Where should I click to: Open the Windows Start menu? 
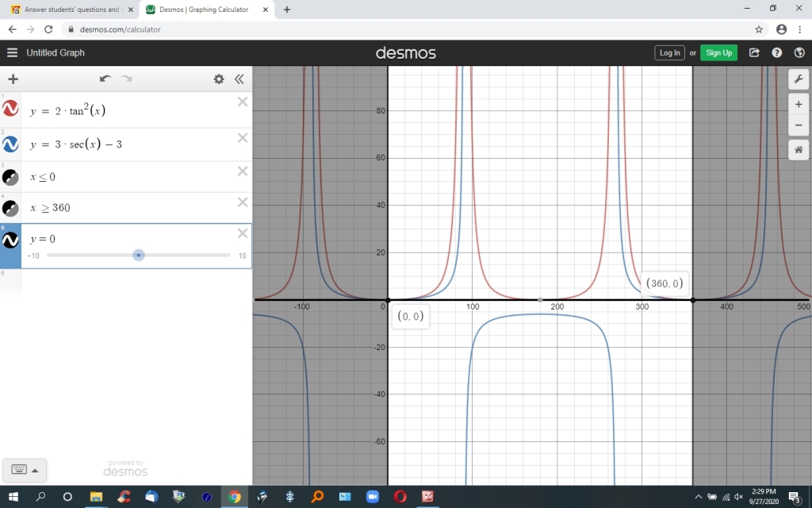(13, 497)
